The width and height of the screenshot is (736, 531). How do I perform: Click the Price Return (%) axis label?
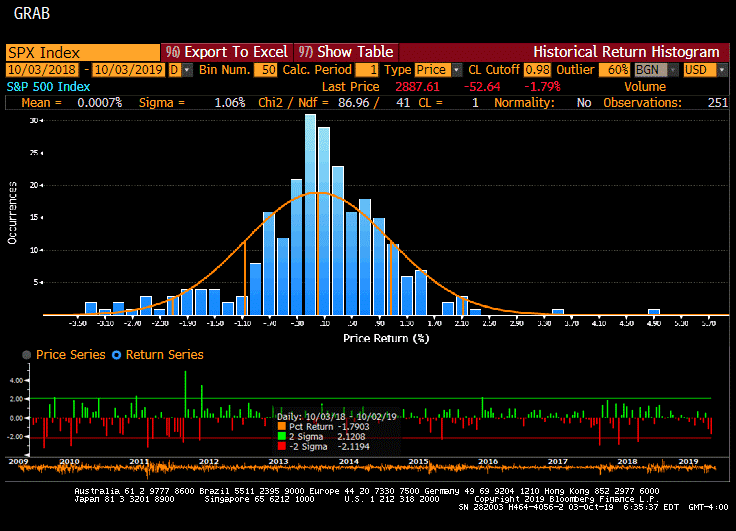pos(386,339)
